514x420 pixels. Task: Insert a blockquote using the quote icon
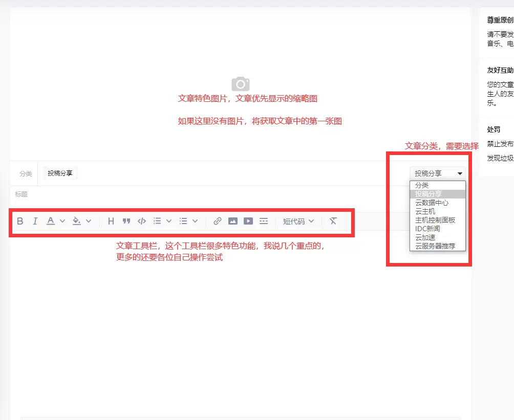pyautogui.click(x=126, y=221)
